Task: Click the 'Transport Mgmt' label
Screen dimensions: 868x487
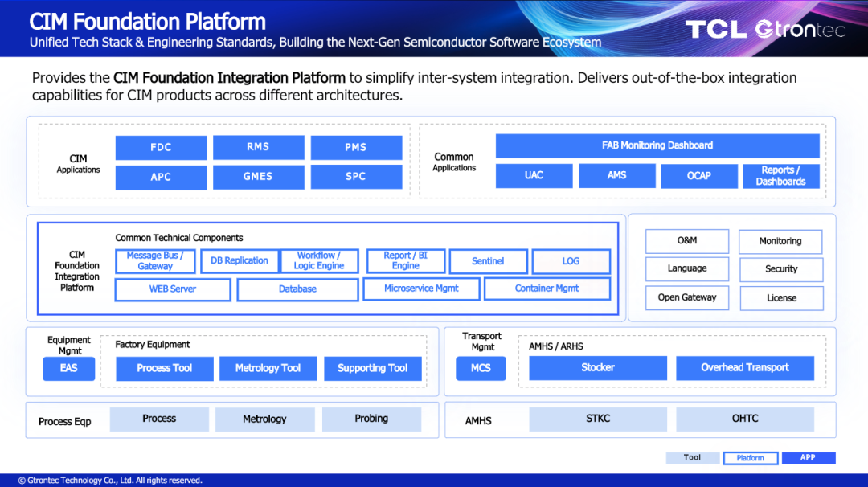Action: pos(482,342)
